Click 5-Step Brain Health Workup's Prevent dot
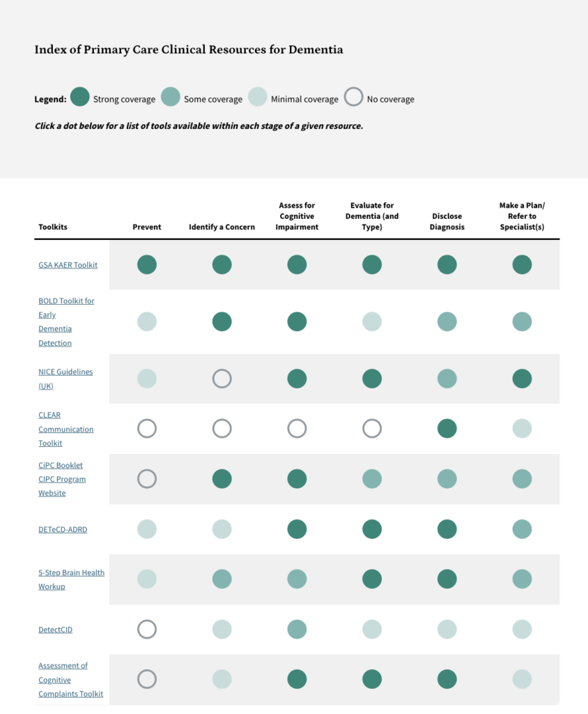Image resolution: width=588 pixels, height=714 pixels. coord(147,579)
